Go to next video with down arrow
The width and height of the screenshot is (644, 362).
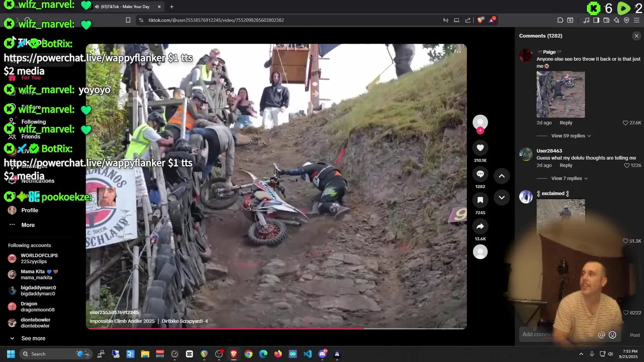coord(502,198)
